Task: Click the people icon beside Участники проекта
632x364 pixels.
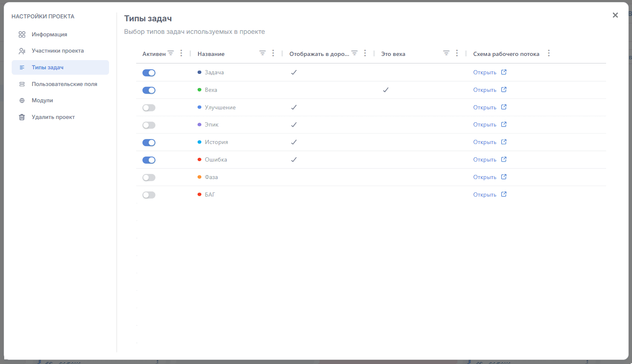Action: pos(22,51)
